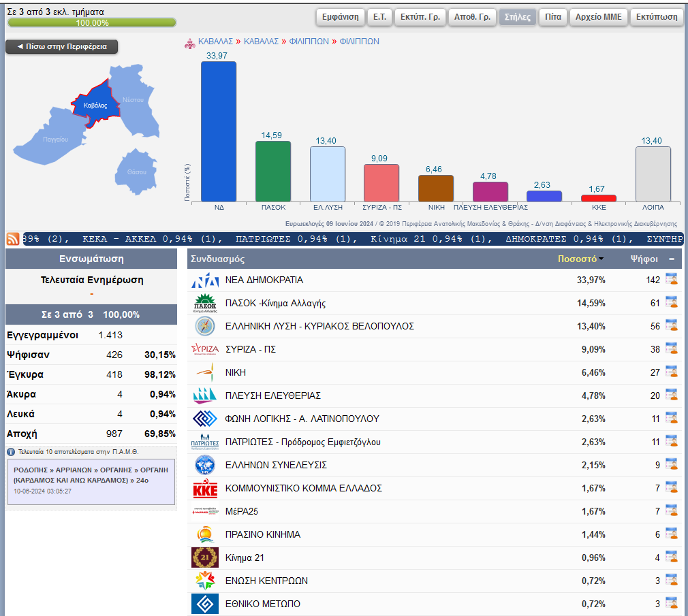Viewport: 688px width, 616px height.
Task: Click the orange RSS feed icon
Action: pyautogui.click(x=13, y=239)
